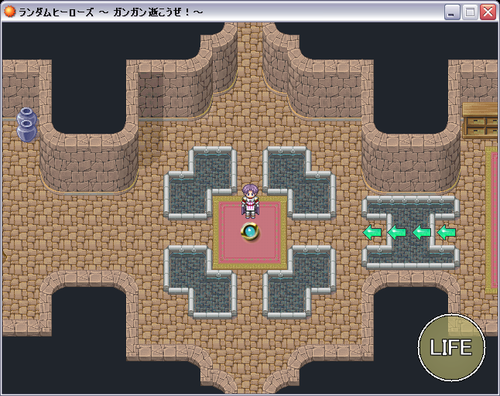Click the lower-right water pool
The image size is (500, 396).
pos(299,282)
